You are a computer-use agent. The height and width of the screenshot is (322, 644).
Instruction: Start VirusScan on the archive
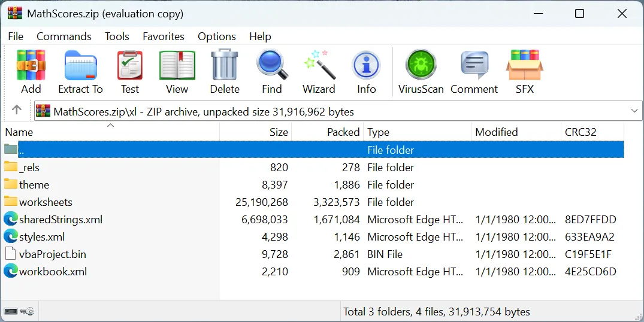tap(421, 65)
